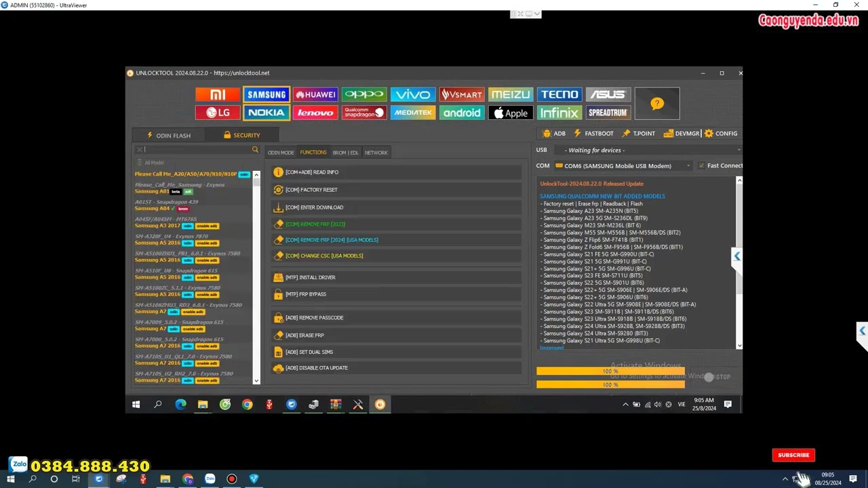This screenshot has height=488, width=868.
Task: Open the FUNCTIONS tab
Action: click(313, 152)
